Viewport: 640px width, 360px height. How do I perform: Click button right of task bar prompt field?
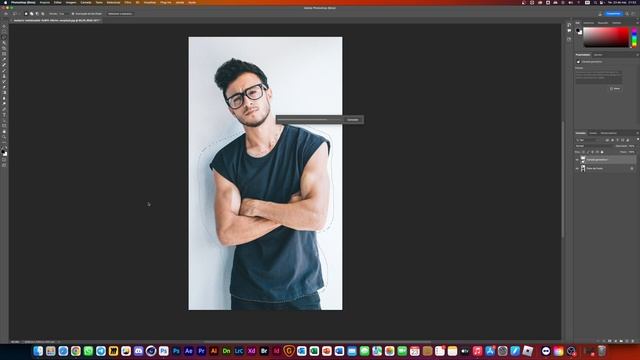pyautogui.click(x=353, y=120)
